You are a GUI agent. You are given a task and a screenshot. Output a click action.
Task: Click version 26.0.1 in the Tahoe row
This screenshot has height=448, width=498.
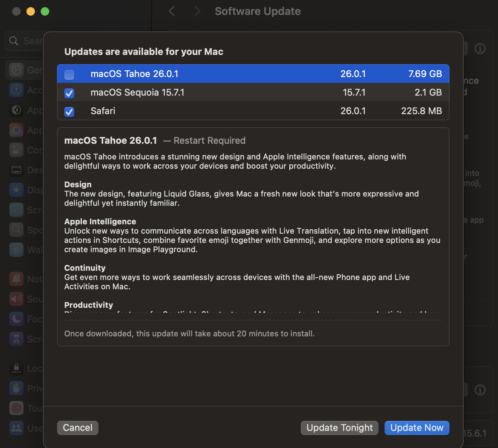click(x=353, y=74)
